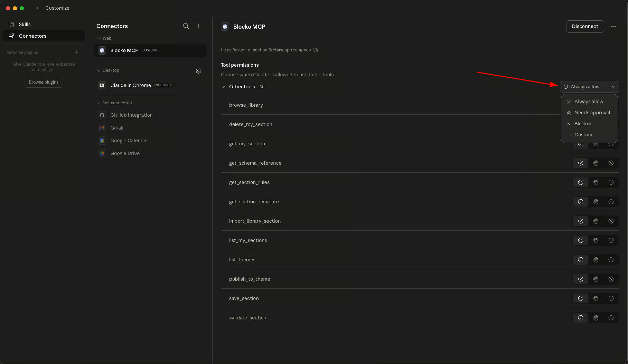
Task: Collapse the Desktop connectors group
Action: 99,70
